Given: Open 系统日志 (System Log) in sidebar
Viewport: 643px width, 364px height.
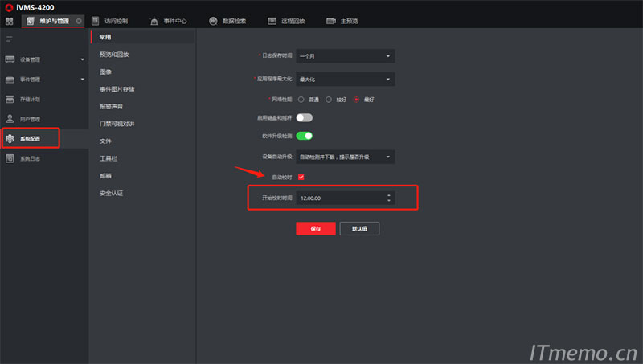Looking at the screenshot, I should click(30, 159).
